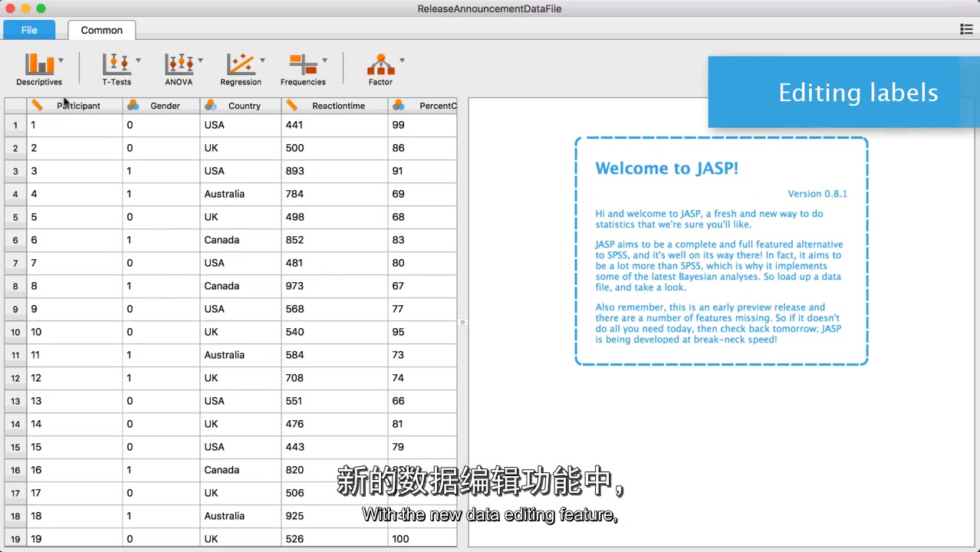Expand the dropdown arrow beside Descriptives

click(61, 61)
